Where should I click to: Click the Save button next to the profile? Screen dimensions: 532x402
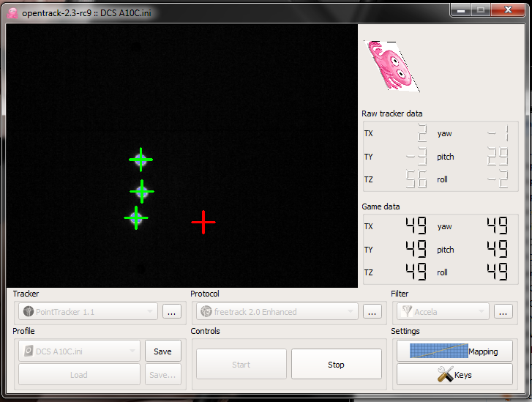click(162, 351)
